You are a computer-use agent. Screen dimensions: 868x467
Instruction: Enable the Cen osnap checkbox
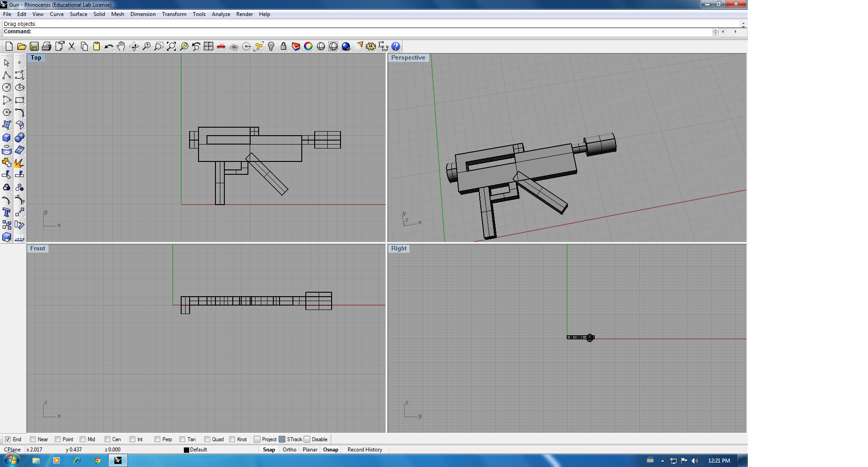pos(107,439)
